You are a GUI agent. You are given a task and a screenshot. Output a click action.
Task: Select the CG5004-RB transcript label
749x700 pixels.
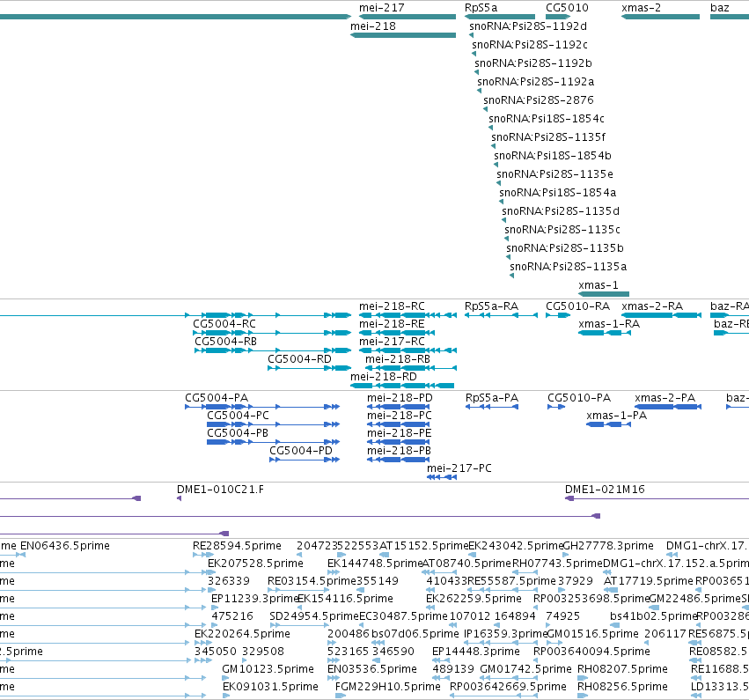pos(225,342)
